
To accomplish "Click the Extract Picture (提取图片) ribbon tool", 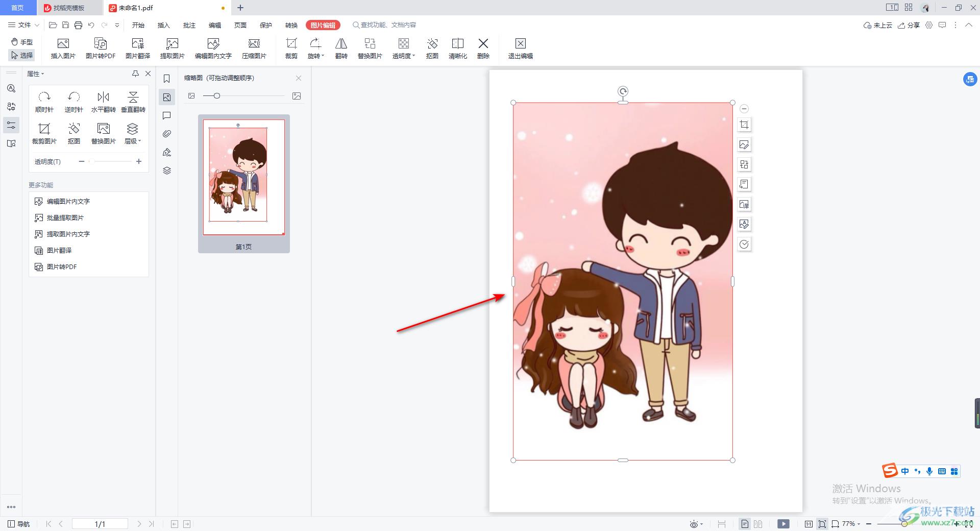I will click(172, 49).
